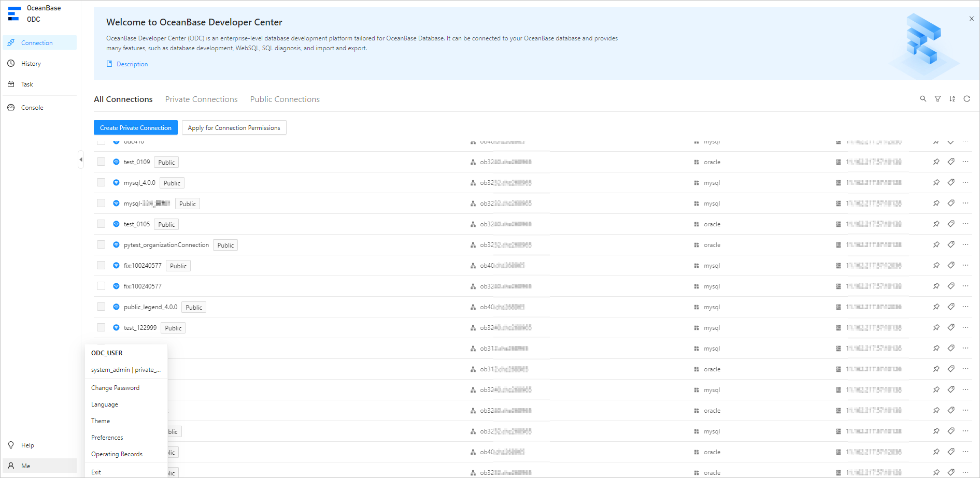Screen dimensions: 980x478
Task: Switch to the Private Connections tab
Action: (201, 99)
